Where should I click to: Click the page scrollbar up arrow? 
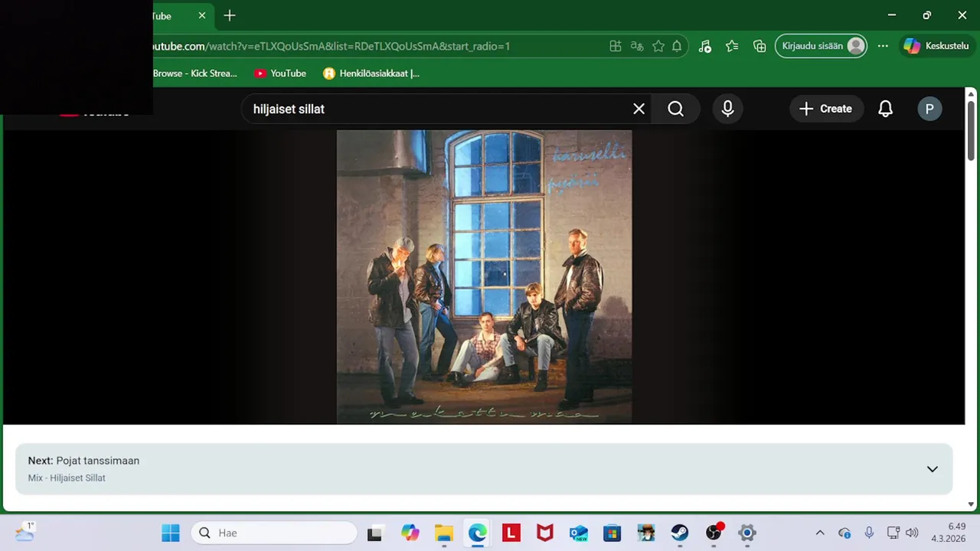(x=971, y=93)
